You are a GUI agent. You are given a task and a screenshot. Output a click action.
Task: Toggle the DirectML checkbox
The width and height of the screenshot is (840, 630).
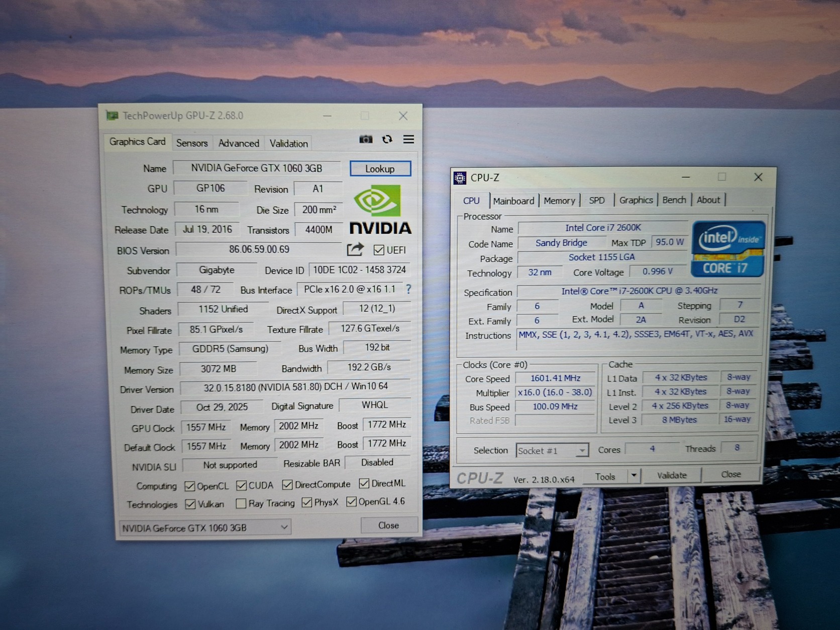(x=364, y=483)
